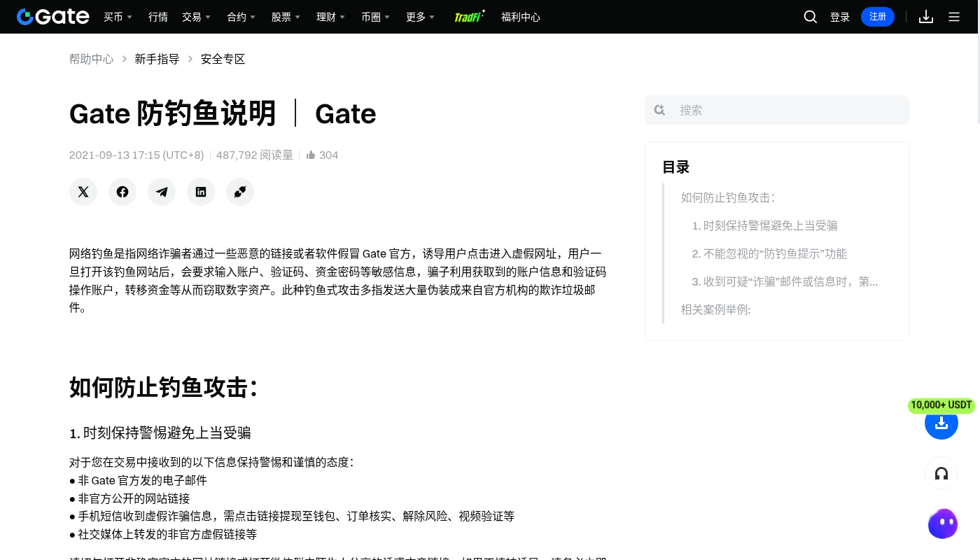The height and width of the screenshot is (560, 980).
Task: Like the article with thumbs-up icon
Action: [311, 155]
